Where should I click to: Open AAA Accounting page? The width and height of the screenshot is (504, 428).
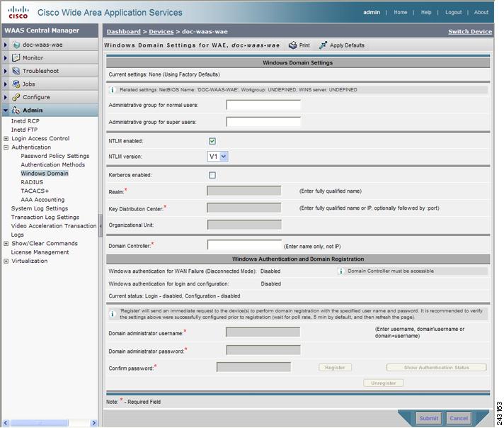[42, 200]
